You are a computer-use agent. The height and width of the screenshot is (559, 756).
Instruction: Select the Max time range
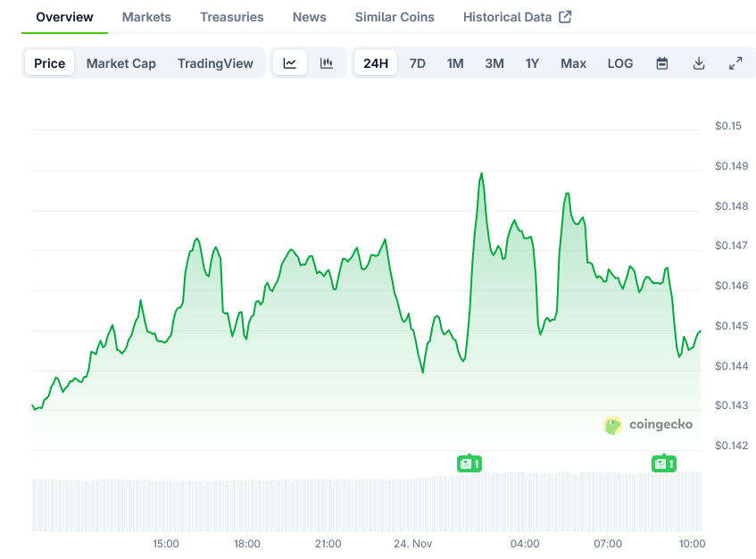coord(573,63)
